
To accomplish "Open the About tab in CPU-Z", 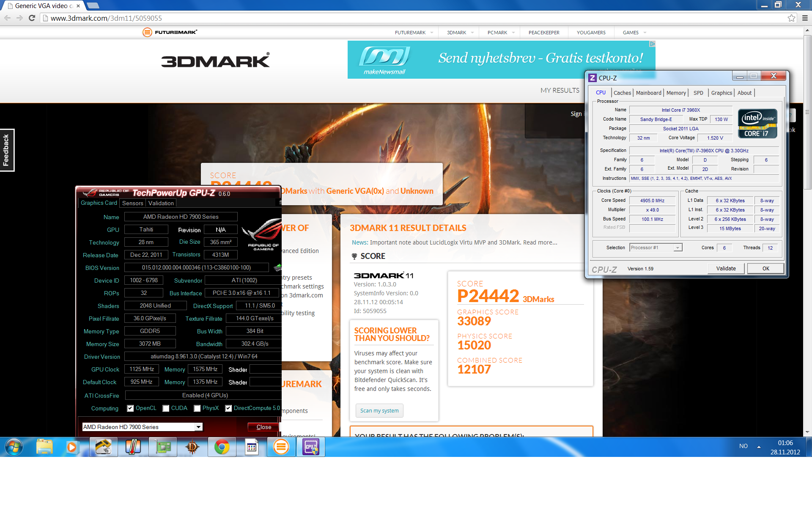I will click(x=744, y=93).
